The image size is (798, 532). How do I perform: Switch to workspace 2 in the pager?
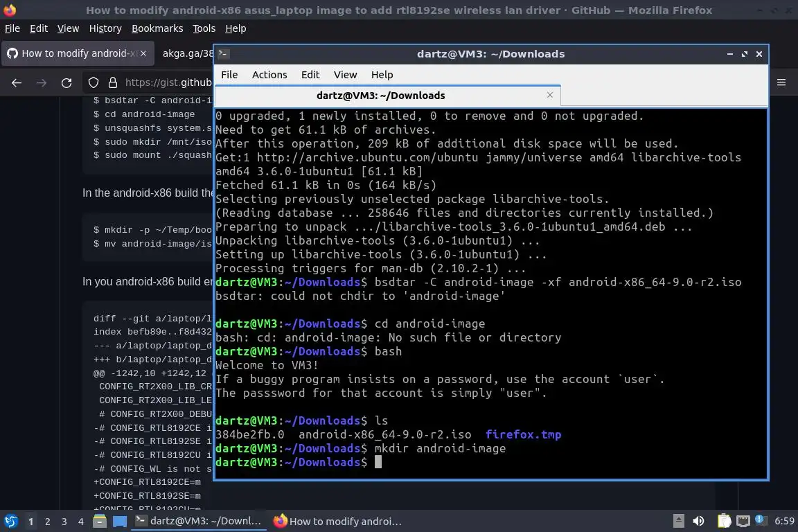(x=48, y=522)
